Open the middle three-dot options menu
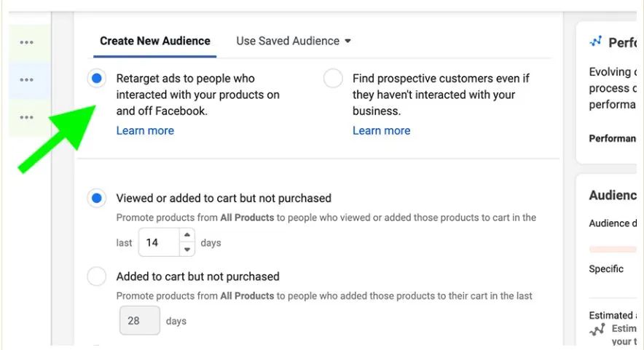This screenshot has height=350, width=644. 27,80
